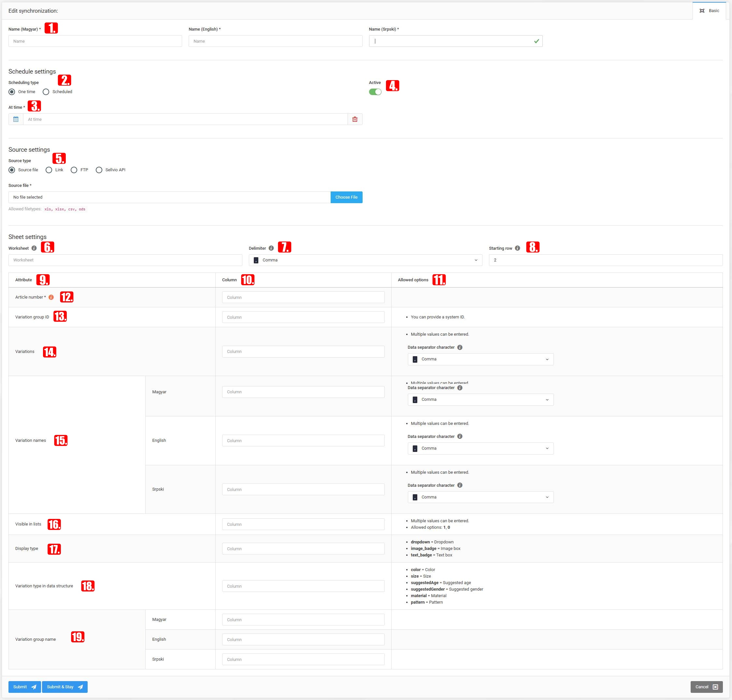The height and width of the screenshot is (700, 732).
Task: Focus the Name (Magyar) input field
Action: (95, 41)
